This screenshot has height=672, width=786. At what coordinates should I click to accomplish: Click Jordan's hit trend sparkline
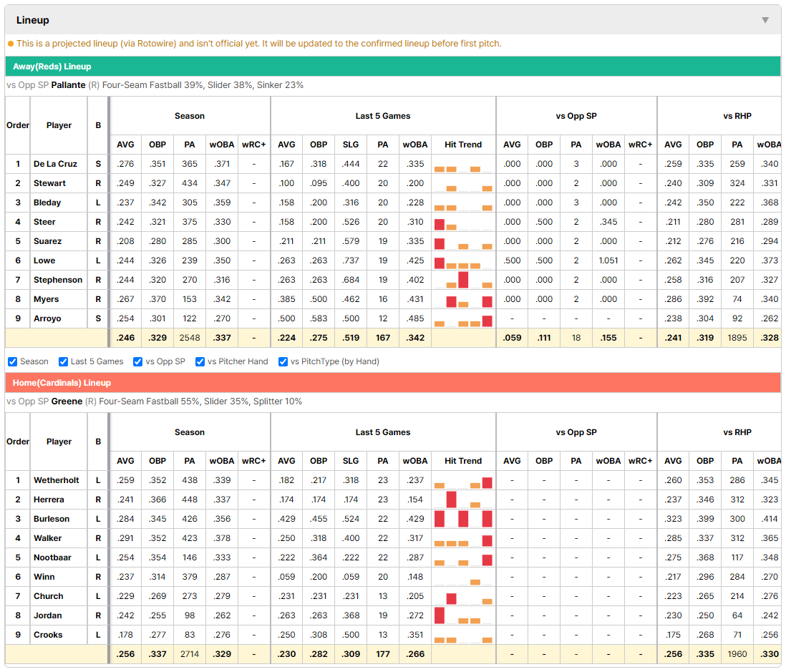(462, 616)
